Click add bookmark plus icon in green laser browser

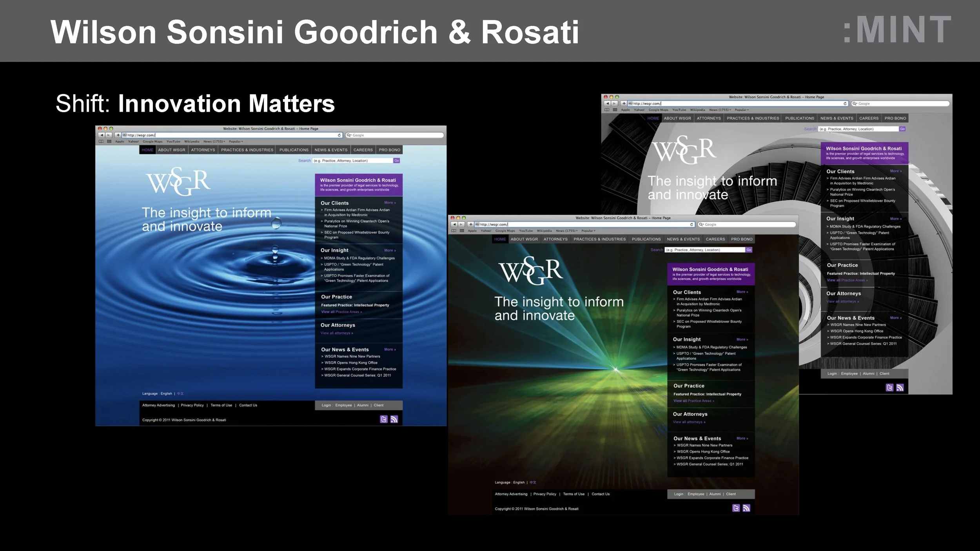coord(470,225)
